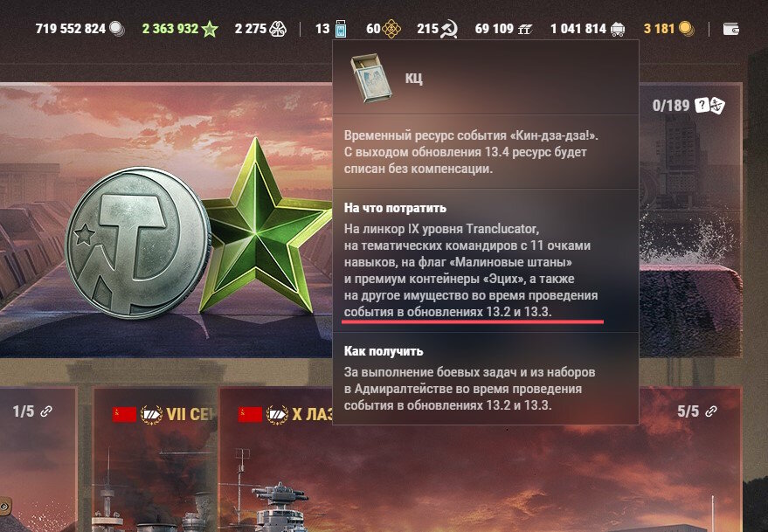This screenshot has height=532, width=768.
Task: Click the КЦ matchbox resource icon
Action: click(x=341, y=29)
